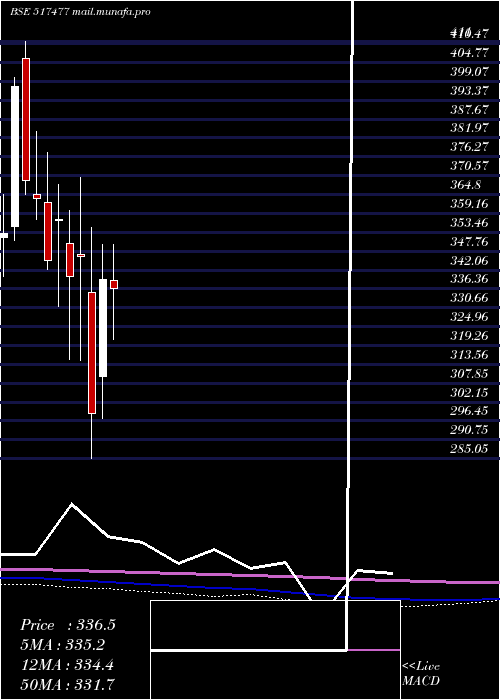Viewport: 500px width, 700px height.
Task: Click the 393.37 price axis label
Action: point(469,91)
